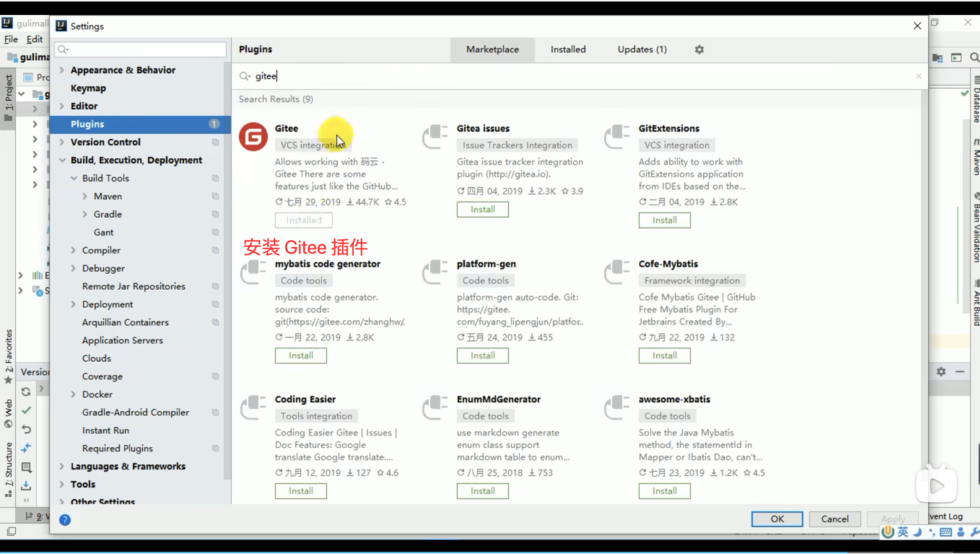Select Version Control in settings tree
The width and height of the screenshot is (980, 554).
click(x=106, y=142)
